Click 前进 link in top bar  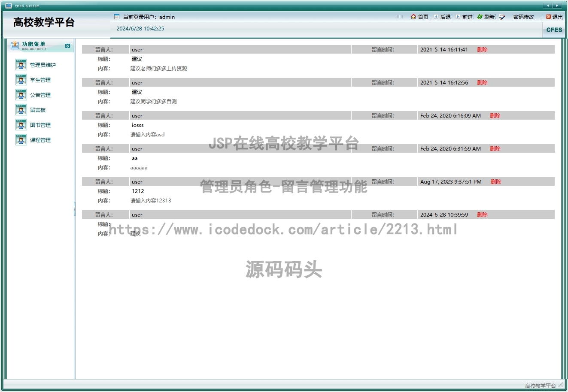[468, 17]
